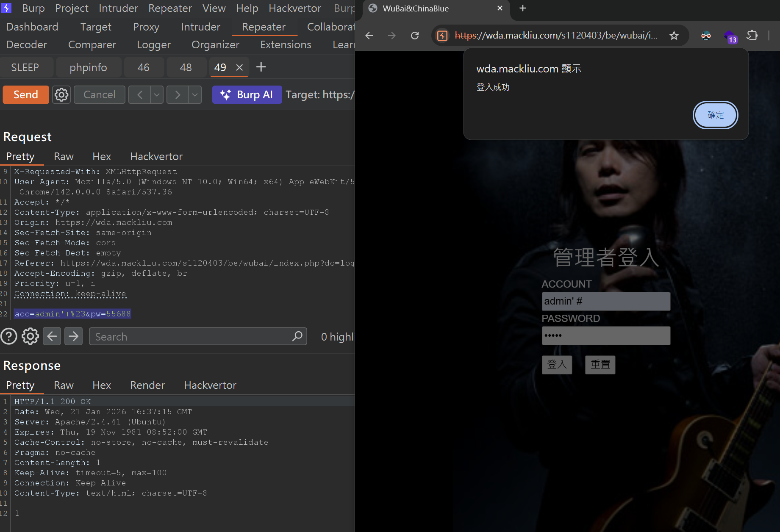This screenshot has width=780, height=532.
Task: Open browser Extensions puzzle icon
Action: click(x=752, y=36)
